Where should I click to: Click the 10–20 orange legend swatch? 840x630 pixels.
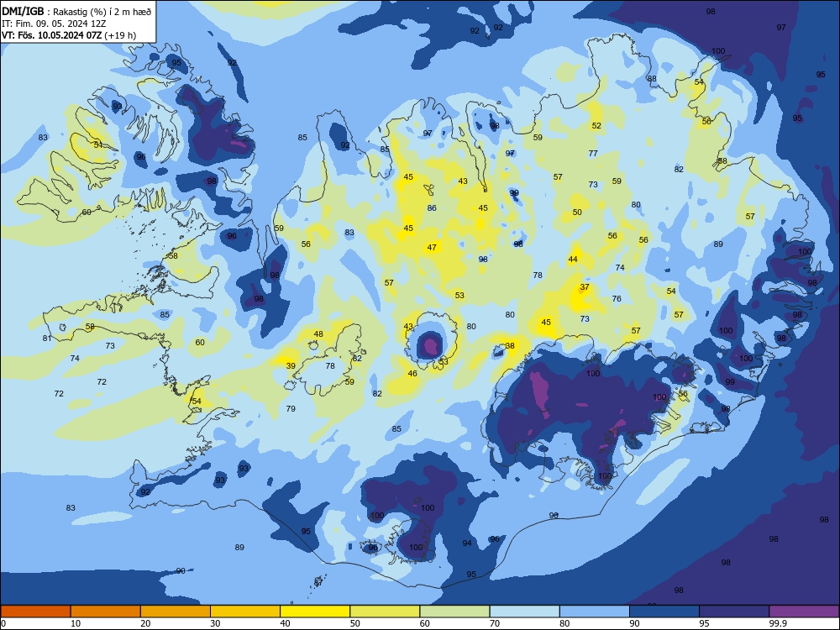(x=106, y=612)
